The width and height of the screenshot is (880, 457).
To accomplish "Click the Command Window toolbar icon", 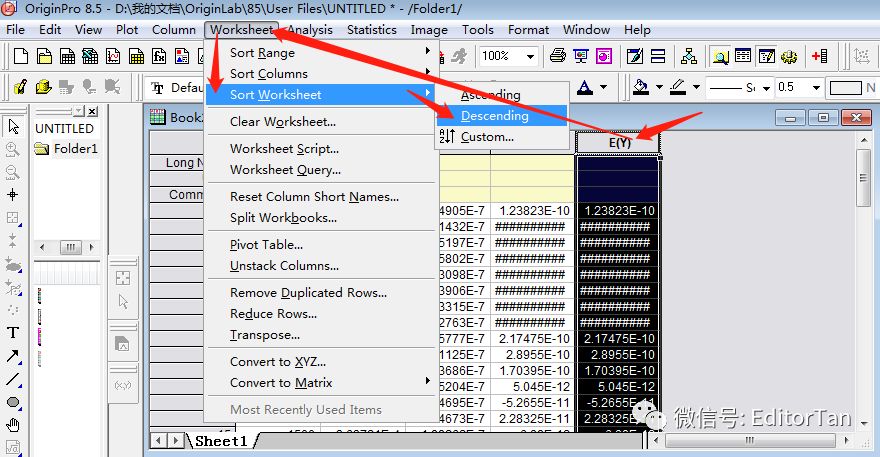I will [x=766, y=56].
